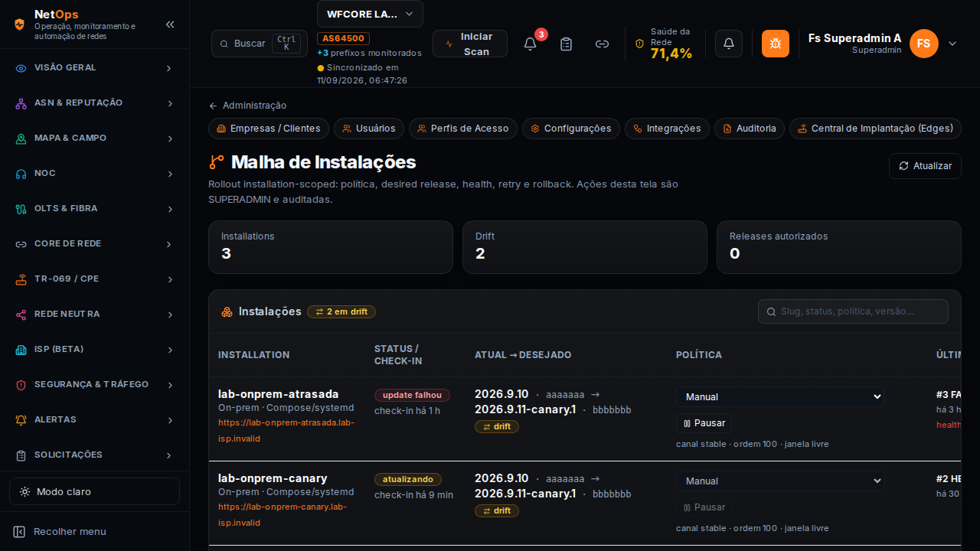This screenshot has height=551, width=980.
Task: Click the Iniciar Scan button
Action: pos(470,44)
